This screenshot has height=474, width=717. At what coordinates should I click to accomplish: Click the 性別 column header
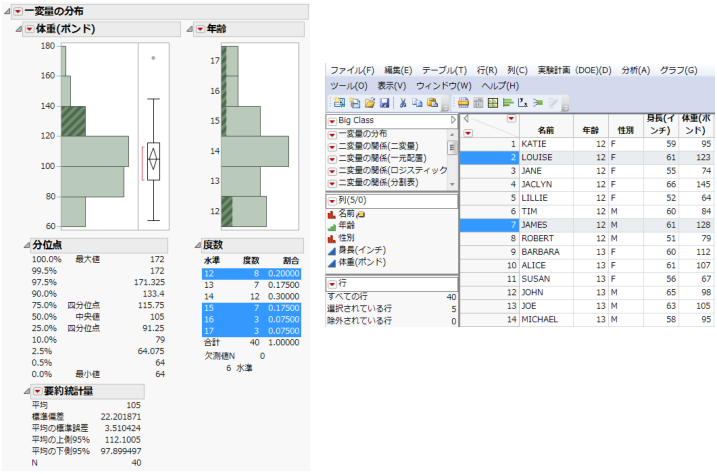pyautogui.click(x=627, y=130)
